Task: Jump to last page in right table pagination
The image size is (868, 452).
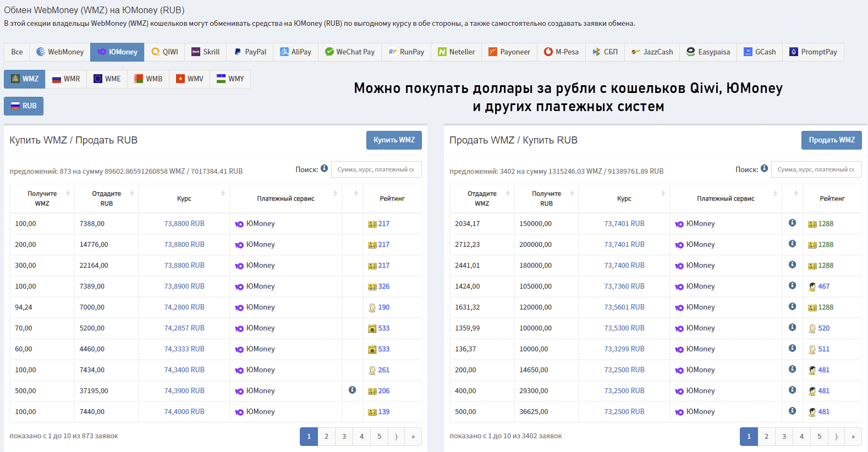Action: click(x=853, y=437)
